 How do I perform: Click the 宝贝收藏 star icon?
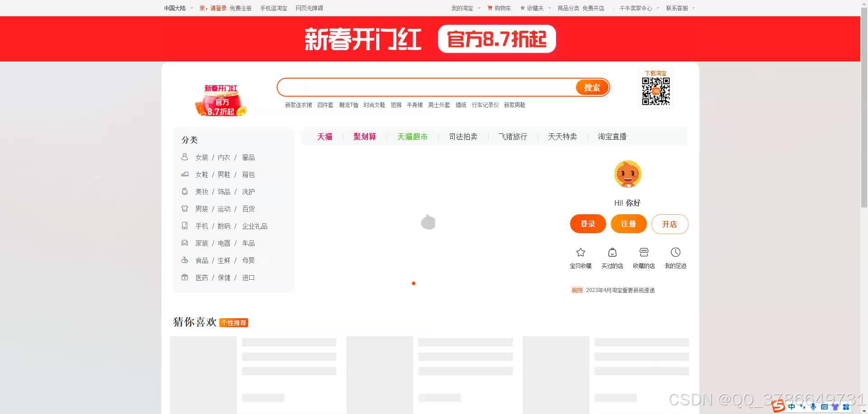[580, 252]
